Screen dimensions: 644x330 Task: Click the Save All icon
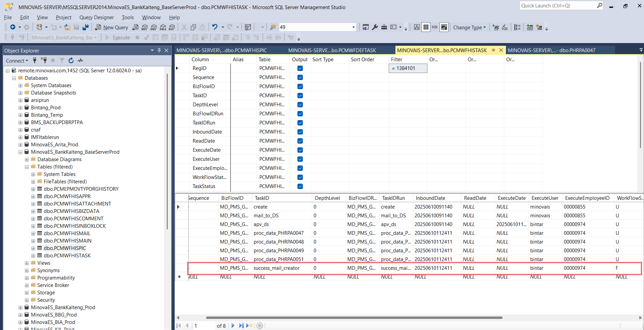point(86,27)
